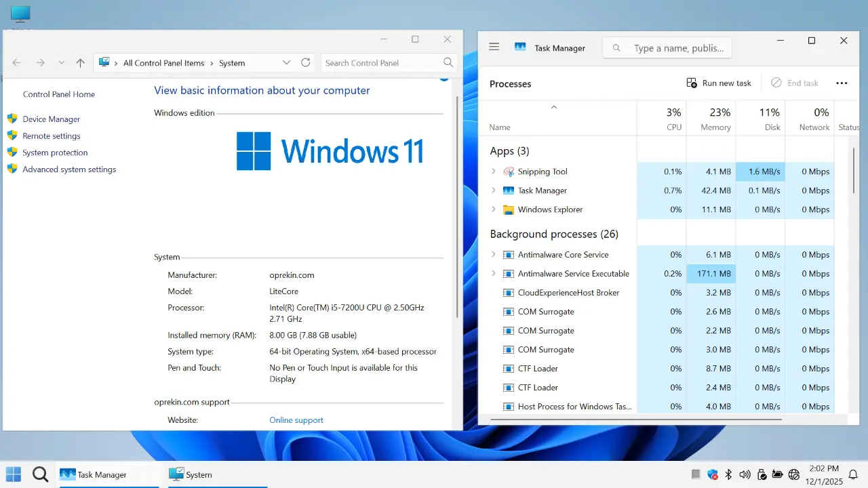Open the Windows Start menu
Viewport: 868px width, 488px height.
[14, 474]
